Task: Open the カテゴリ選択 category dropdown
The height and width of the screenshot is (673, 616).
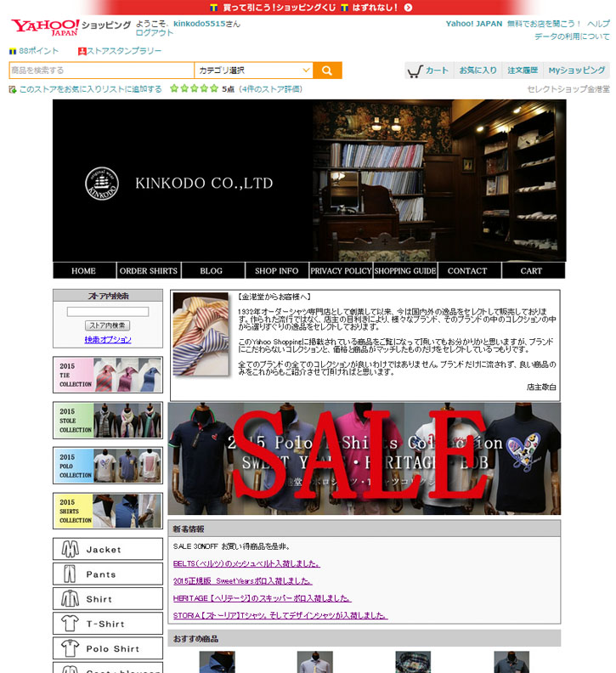Action: point(254,71)
